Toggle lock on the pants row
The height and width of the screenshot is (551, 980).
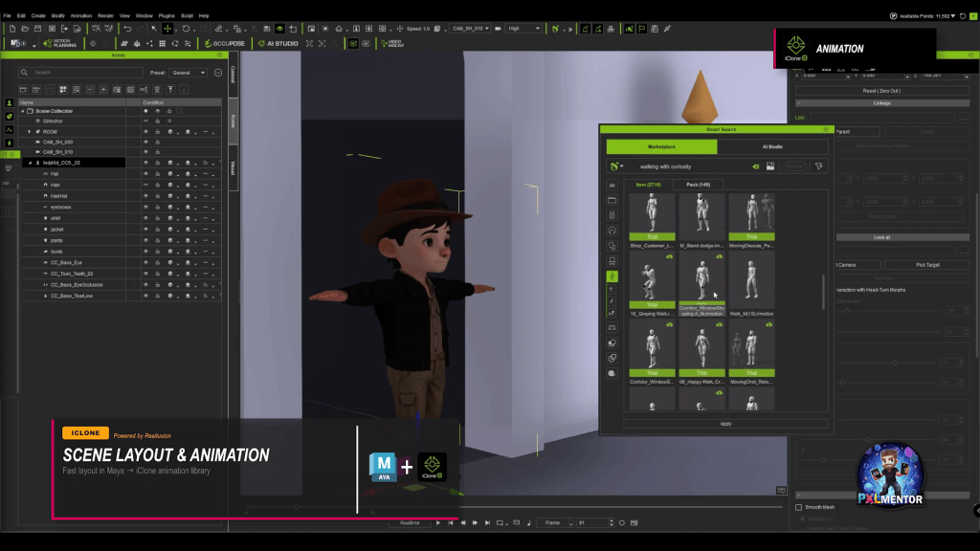(158, 240)
